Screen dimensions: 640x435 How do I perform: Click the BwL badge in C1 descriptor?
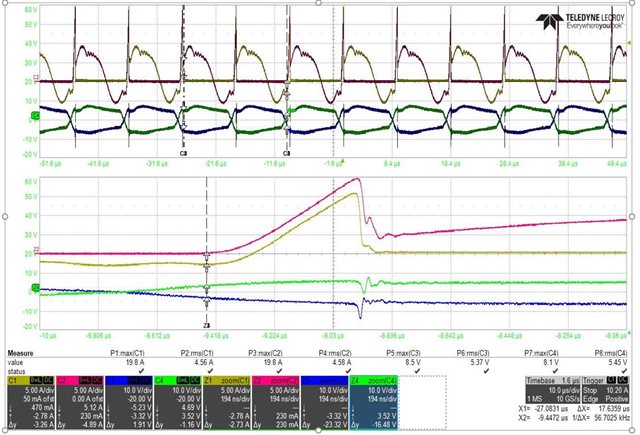[x=36, y=380]
